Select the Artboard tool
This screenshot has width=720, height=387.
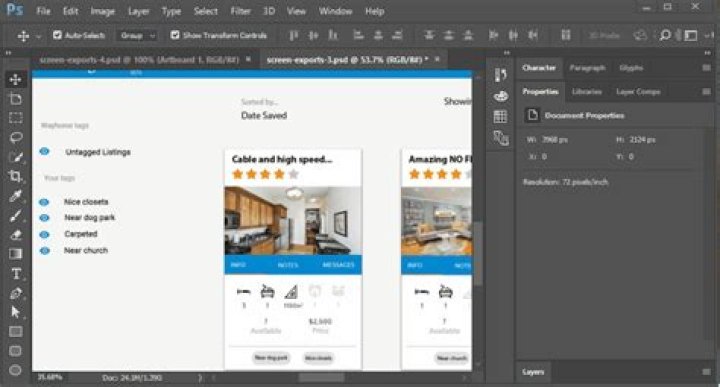click(x=16, y=99)
